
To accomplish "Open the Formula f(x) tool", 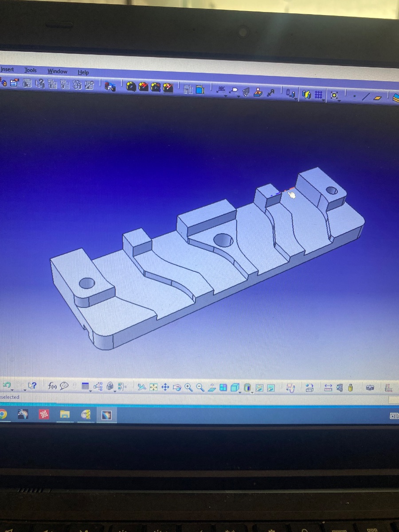I will click(x=52, y=386).
